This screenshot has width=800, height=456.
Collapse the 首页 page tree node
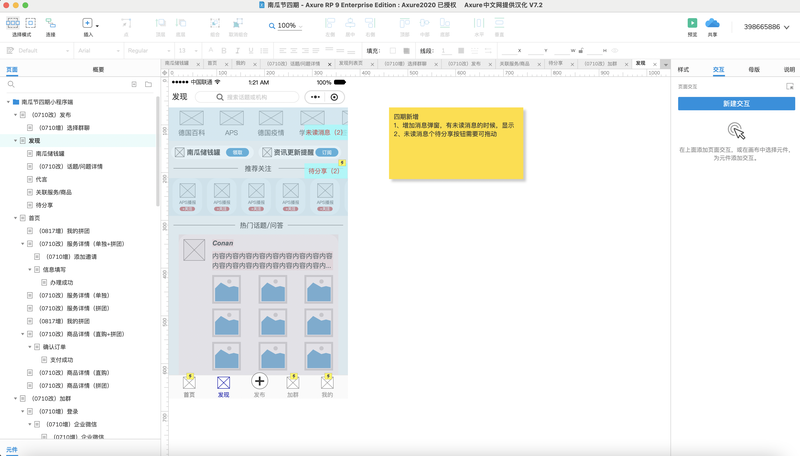click(x=15, y=218)
